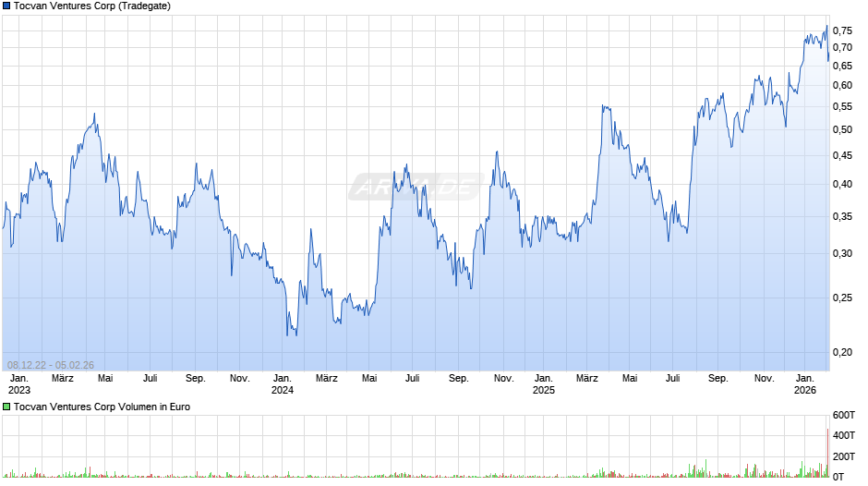Screen dimensions: 868x486
Task: Click the 'Jan.' label above 2026
Action: tap(805, 379)
